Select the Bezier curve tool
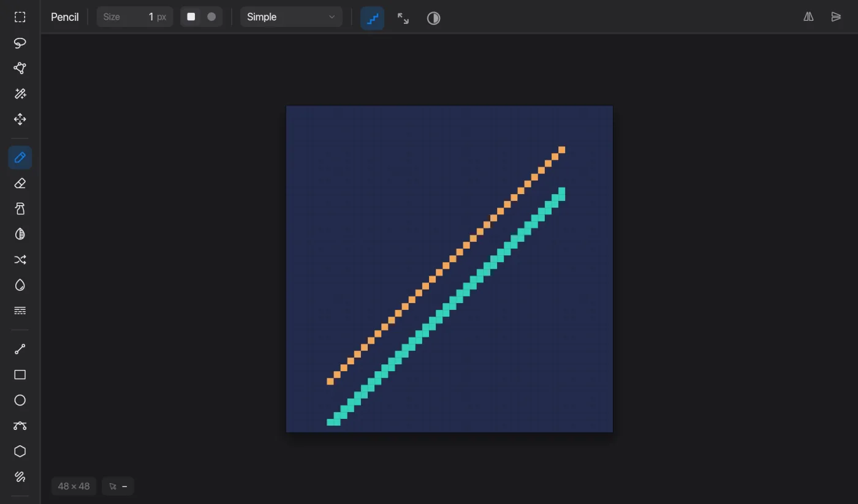 point(20,426)
